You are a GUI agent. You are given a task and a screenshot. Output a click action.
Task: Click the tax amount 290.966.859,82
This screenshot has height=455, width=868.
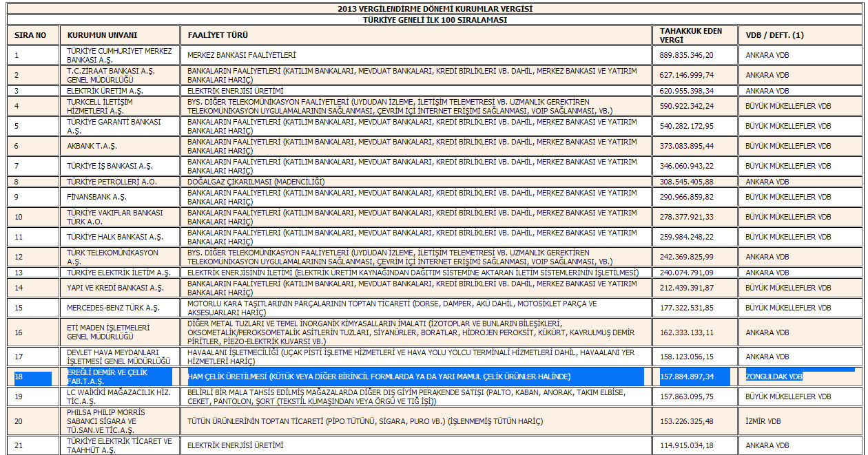pyautogui.click(x=686, y=197)
